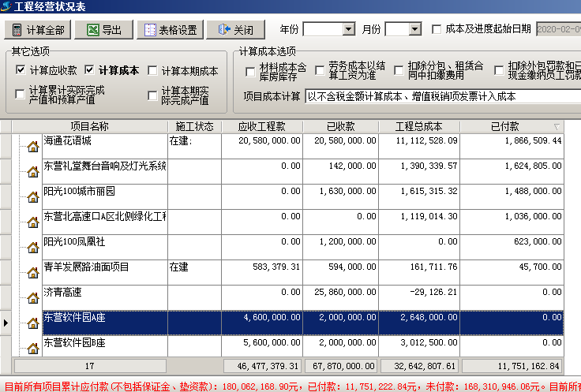The image size is (581, 392).
Task: Click house icon beside 海通花语城
Action: point(32,147)
